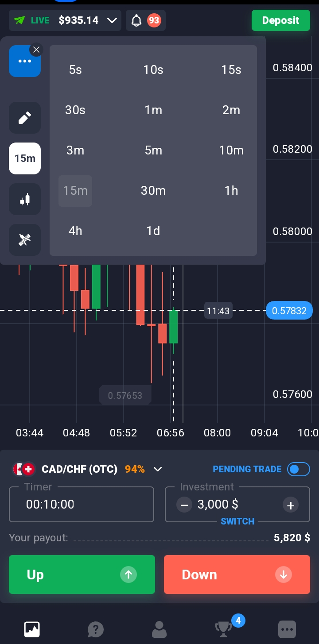Open the candlestick chart type selector
This screenshot has height=644, width=319.
click(25, 199)
